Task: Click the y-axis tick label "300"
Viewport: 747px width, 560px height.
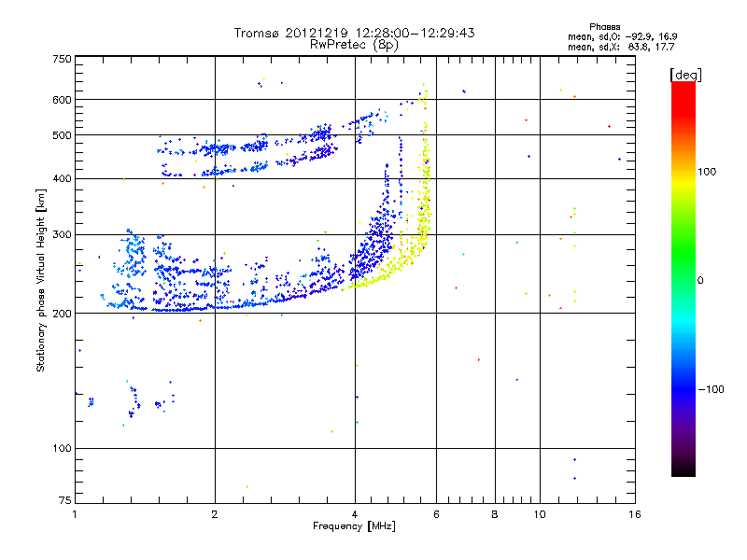Action: point(62,234)
